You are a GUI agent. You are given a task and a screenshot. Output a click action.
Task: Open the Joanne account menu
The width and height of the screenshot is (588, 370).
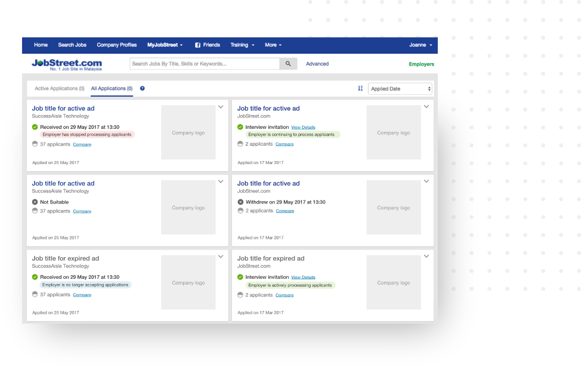[421, 45]
